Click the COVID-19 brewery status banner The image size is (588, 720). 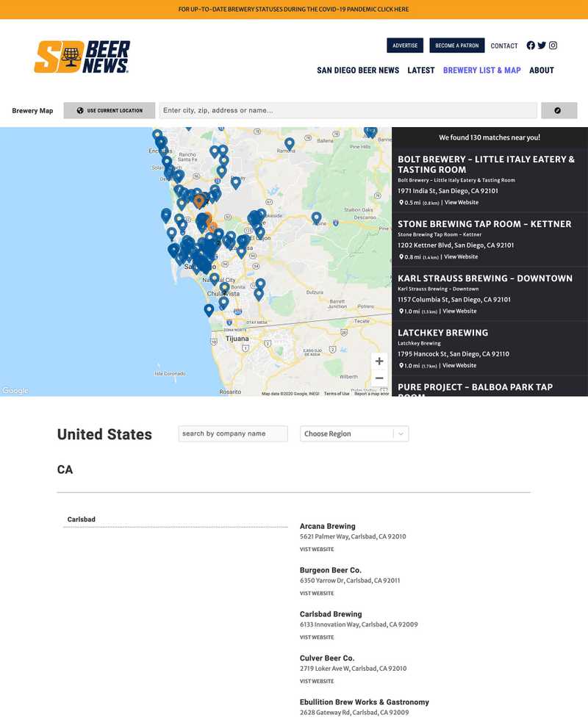(294, 9)
